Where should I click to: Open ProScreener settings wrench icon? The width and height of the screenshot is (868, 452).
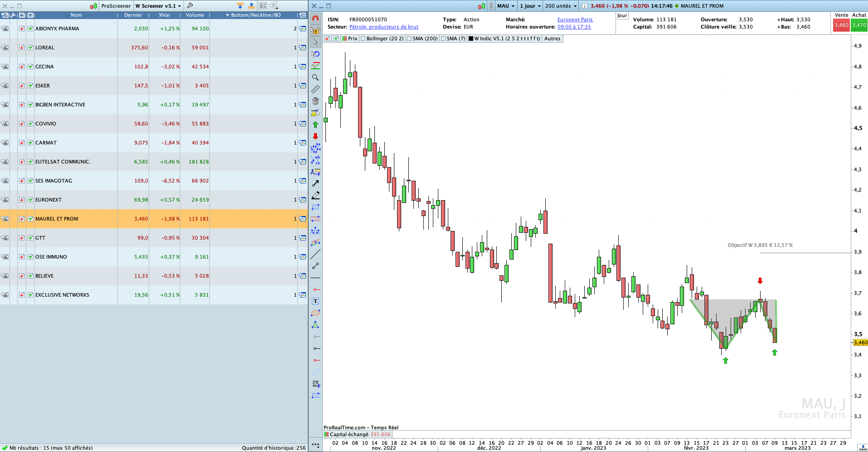pos(190,6)
